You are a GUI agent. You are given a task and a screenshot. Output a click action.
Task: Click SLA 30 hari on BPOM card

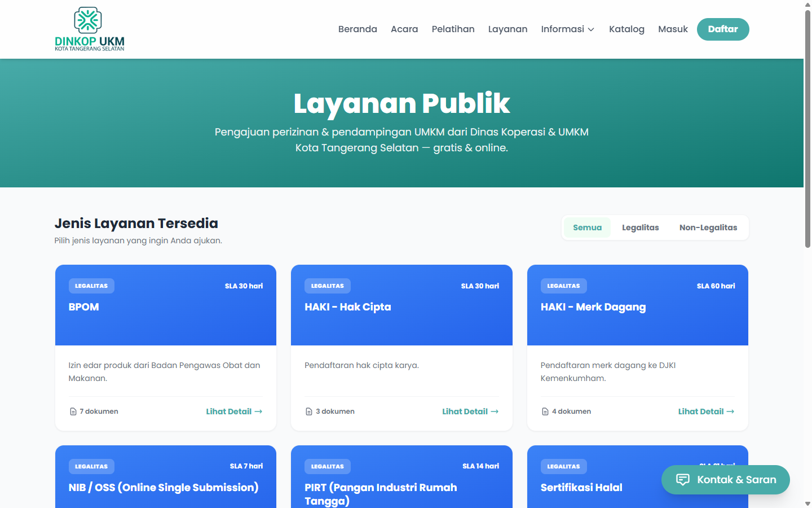pos(244,286)
